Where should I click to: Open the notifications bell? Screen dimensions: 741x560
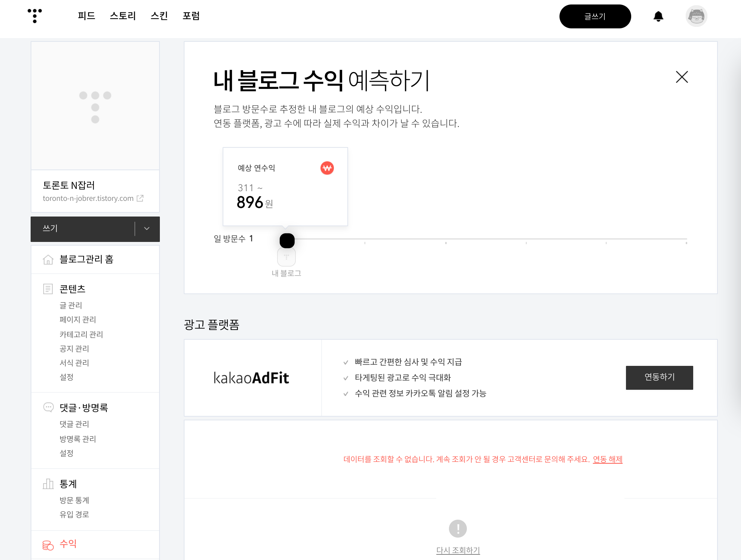click(658, 16)
